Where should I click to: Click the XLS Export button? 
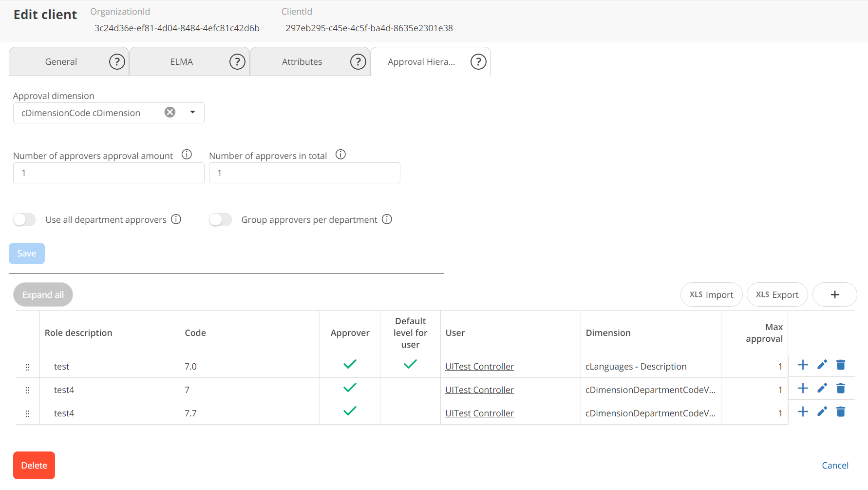777,295
